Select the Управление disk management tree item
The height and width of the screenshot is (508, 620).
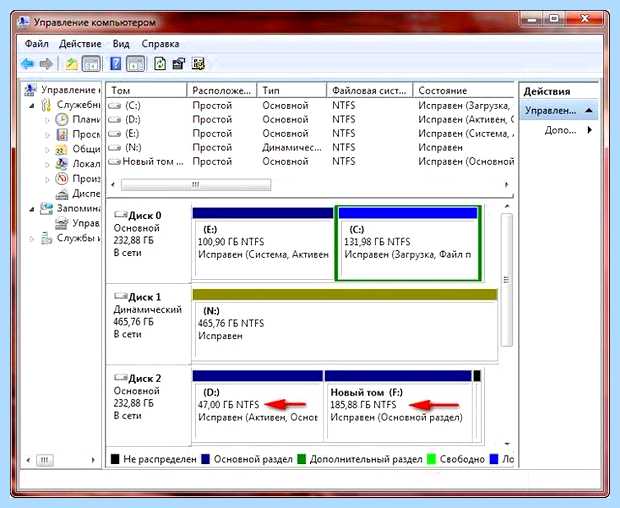[x=78, y=223]
